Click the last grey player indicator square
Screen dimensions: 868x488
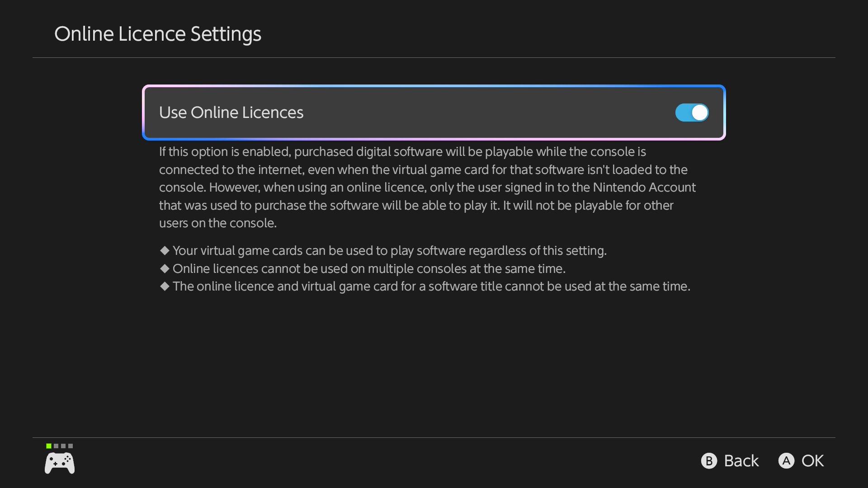point(71,446)
